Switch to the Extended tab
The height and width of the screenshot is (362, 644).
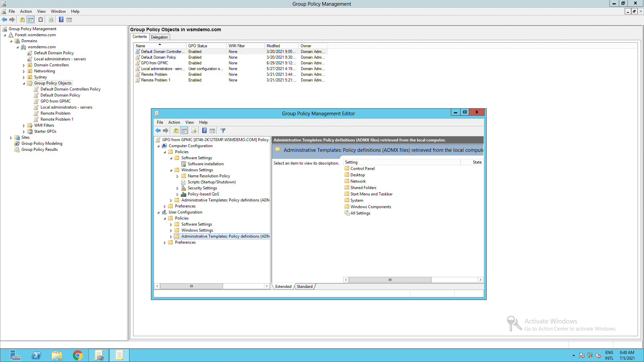(283, 287)
